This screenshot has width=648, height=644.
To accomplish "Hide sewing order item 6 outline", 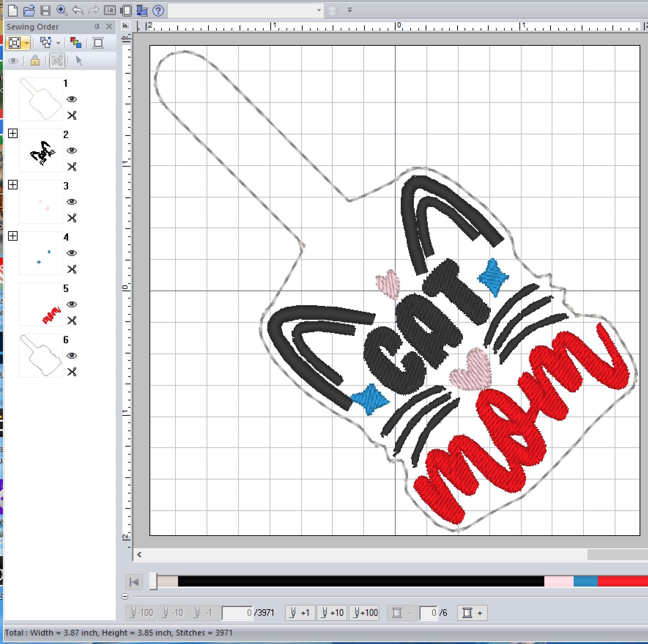I will 72,356.
